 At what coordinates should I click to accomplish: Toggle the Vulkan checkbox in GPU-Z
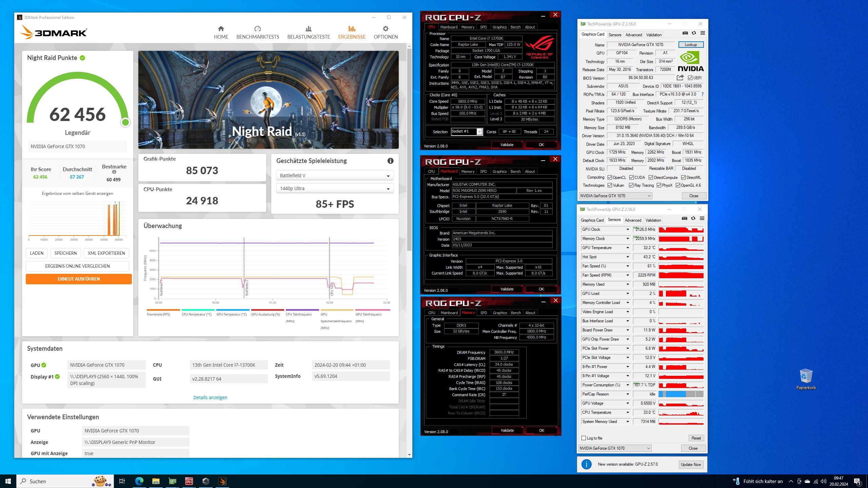[610, 185]
